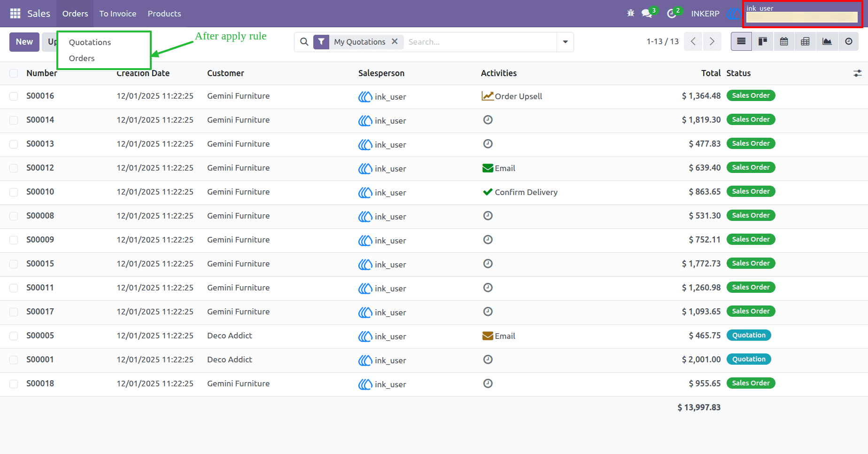The width and height of the screenshot is (868, 454).
Task: Remove the My Quotations filter
Action: click(395, 41)
